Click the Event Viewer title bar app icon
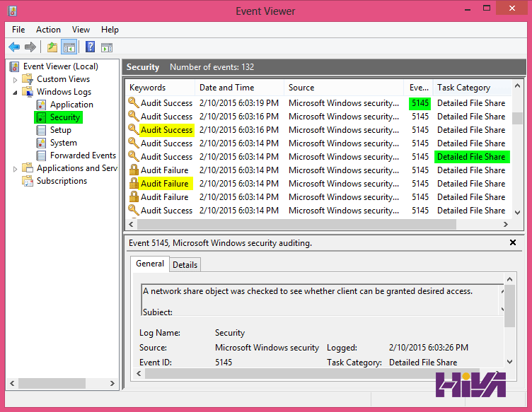532x412 pixels. (x=12, y=11)
